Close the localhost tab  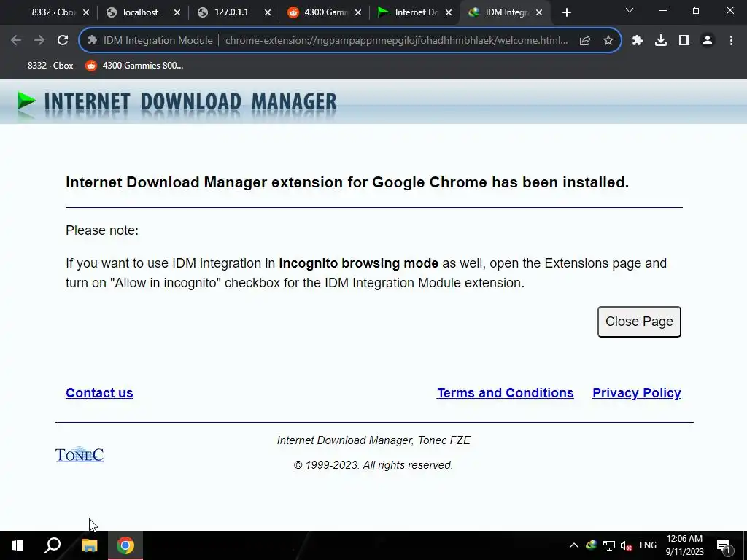177,13
